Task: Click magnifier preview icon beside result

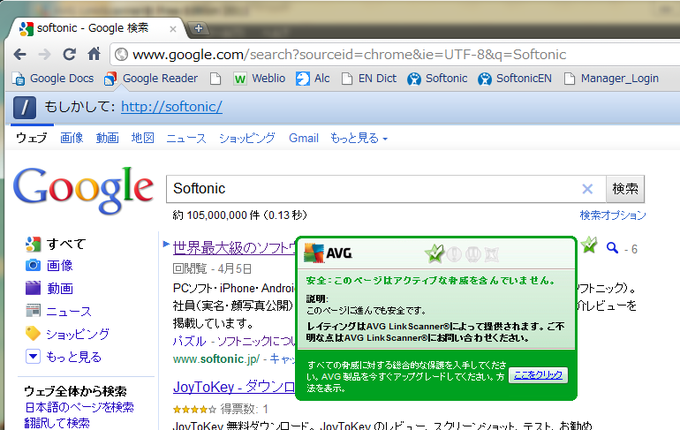Action: coord(612,248)
